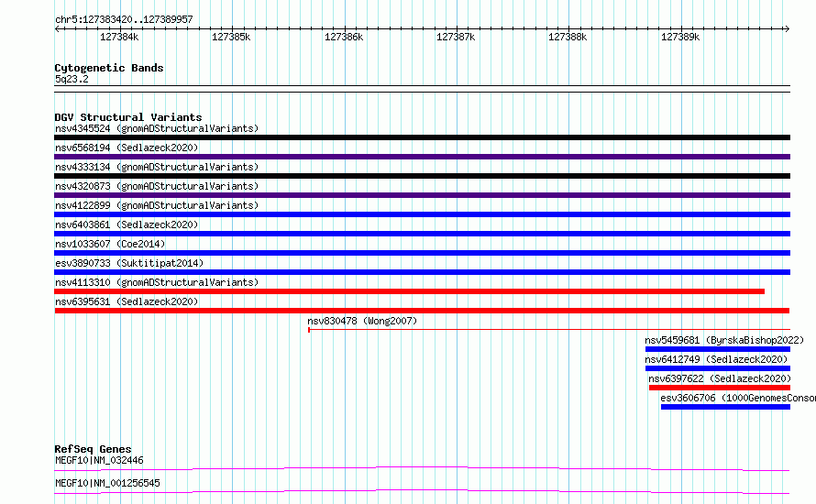Click the nsv4345524 gnomAD variant label
This screenshot has width=816, height=504.
157,128
